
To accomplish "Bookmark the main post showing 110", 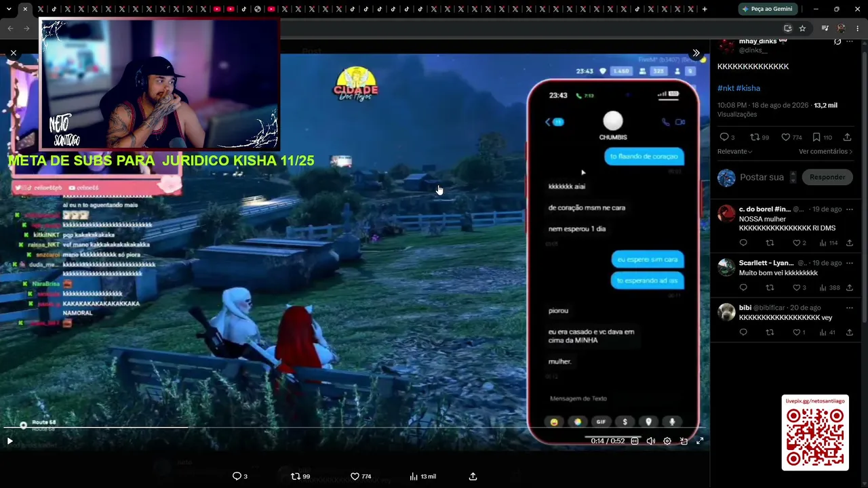I will point(816,137).
